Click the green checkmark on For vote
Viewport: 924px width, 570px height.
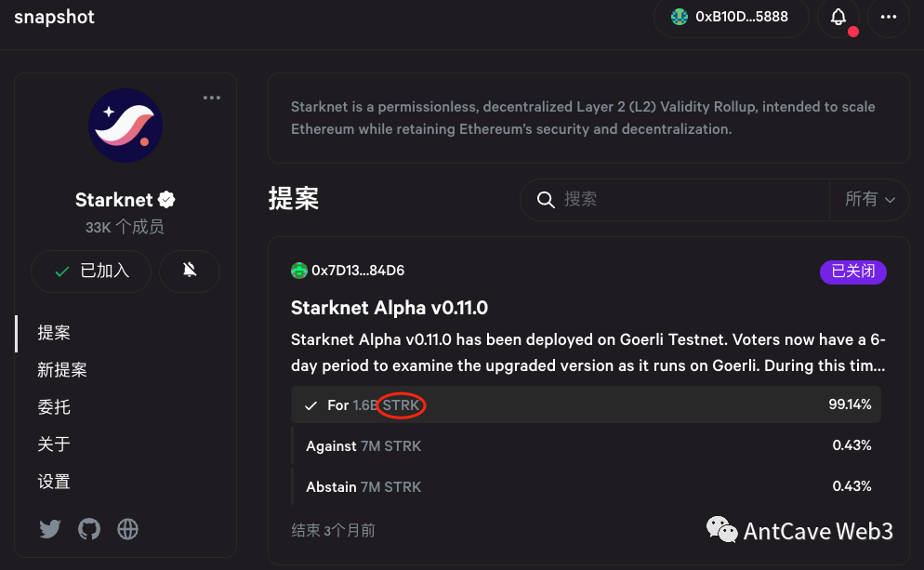(x=310, y=404)
